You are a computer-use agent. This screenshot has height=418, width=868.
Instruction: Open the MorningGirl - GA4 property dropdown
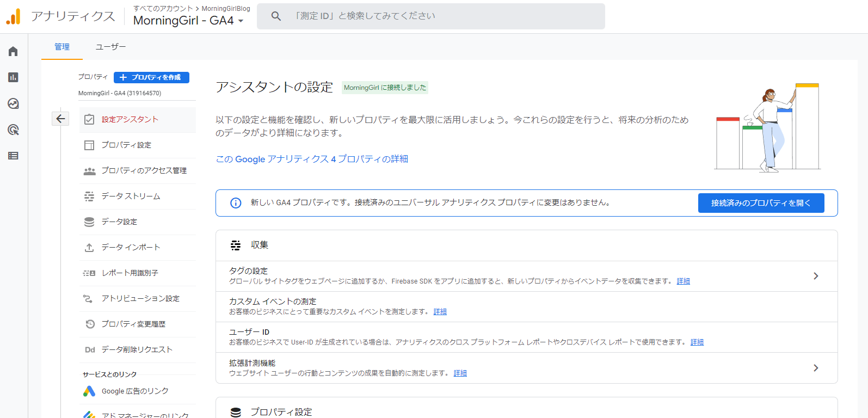(x=188, y=21)
